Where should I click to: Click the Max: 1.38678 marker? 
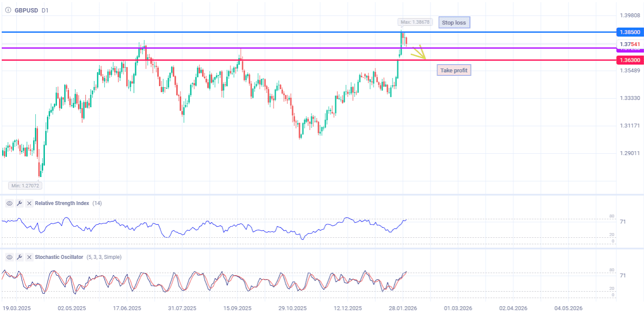coord(415,22)
